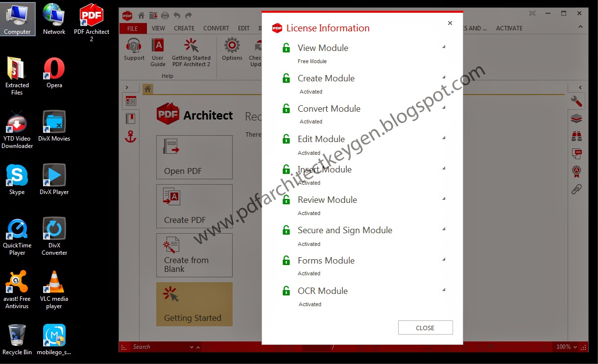The image size is (598, 364).
Task: Collapse the right side panel arrow
Action: point(581,88)
